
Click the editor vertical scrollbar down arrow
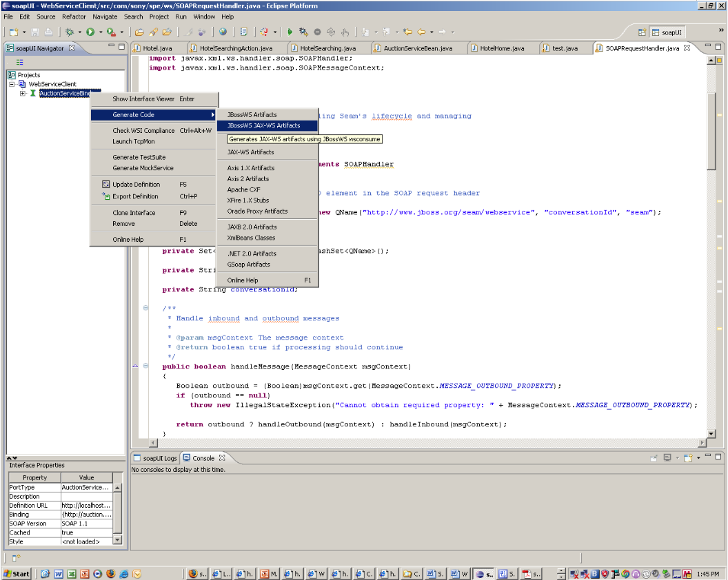711,433
